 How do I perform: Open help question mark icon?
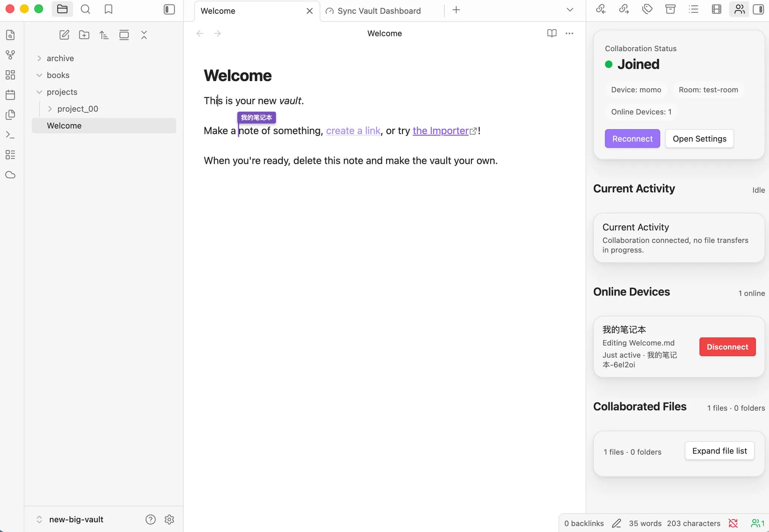[150, 520]
